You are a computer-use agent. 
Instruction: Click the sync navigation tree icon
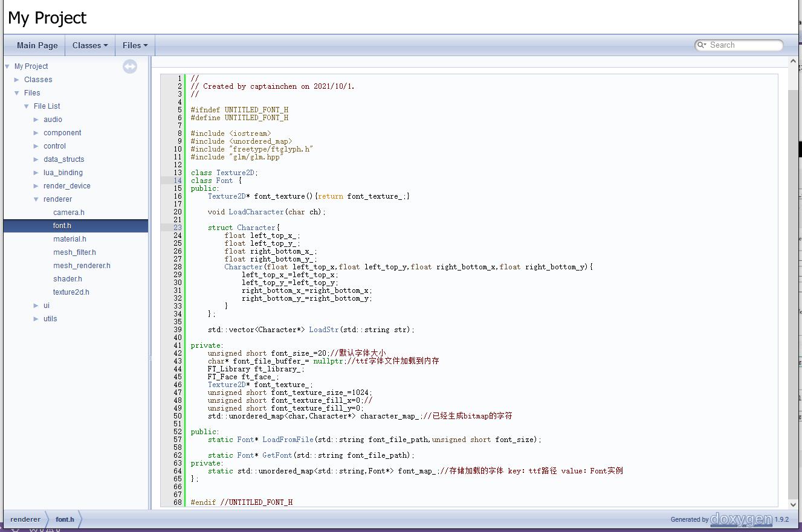[130, 66]
